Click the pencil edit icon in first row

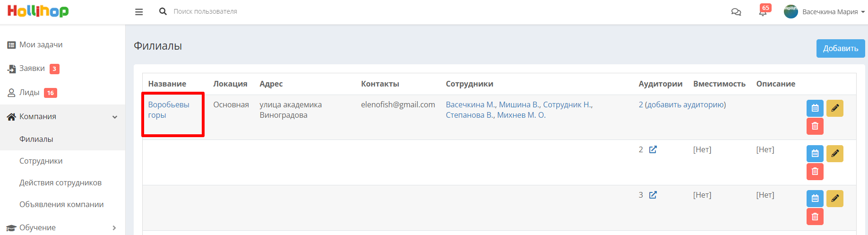click(x=835, y=108)
